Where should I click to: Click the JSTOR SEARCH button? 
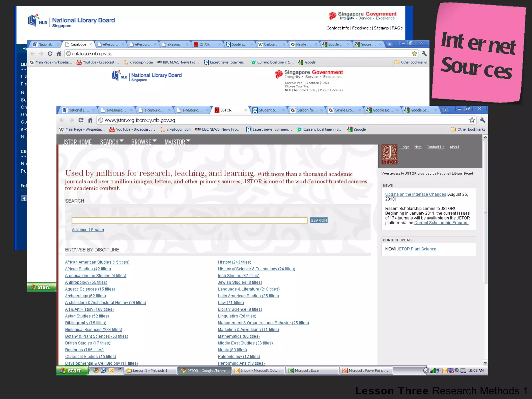click(x=319, y=220)
